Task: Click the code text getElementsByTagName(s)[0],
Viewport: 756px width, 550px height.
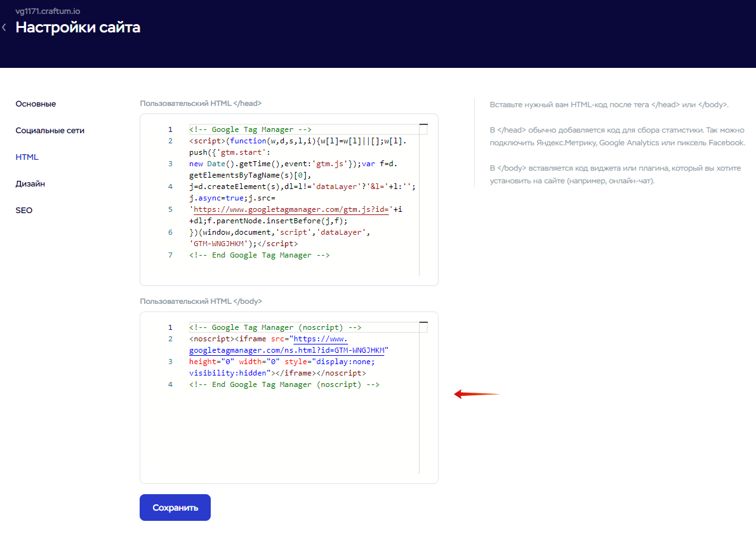Action: (250, 175)
